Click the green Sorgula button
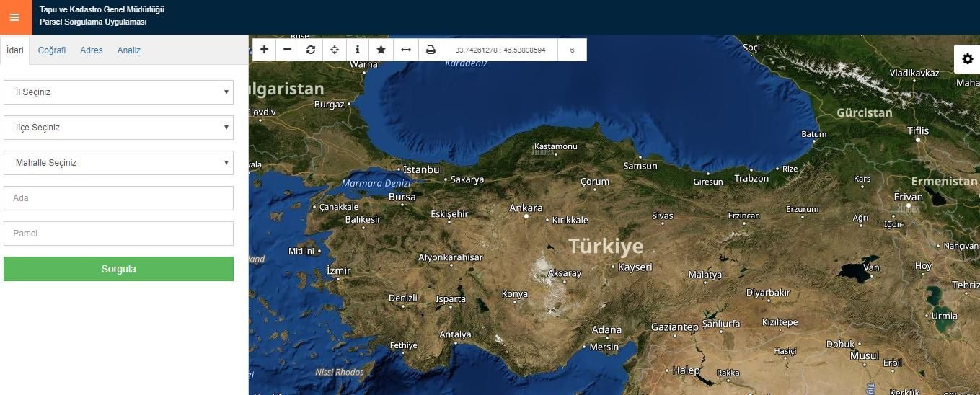Viewport: 980px width, 395px height. point(118,269)
